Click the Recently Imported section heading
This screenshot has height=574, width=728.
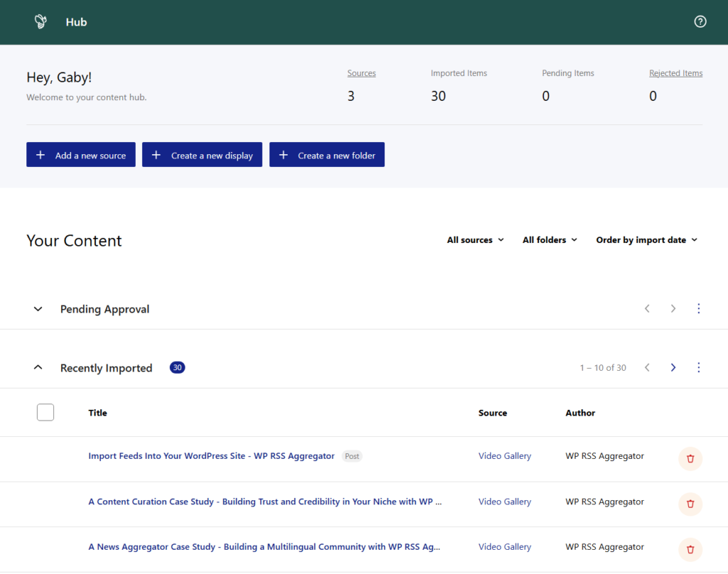[107, 368]
